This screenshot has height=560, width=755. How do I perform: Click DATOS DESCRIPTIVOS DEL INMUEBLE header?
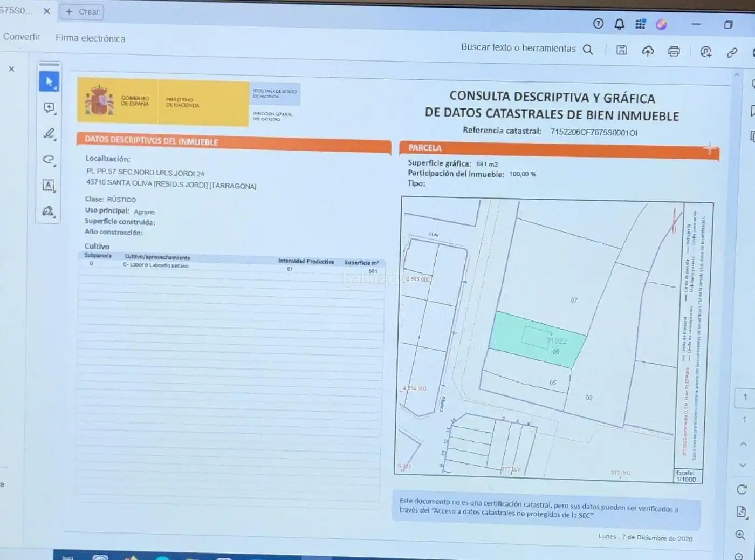[234, 142]
